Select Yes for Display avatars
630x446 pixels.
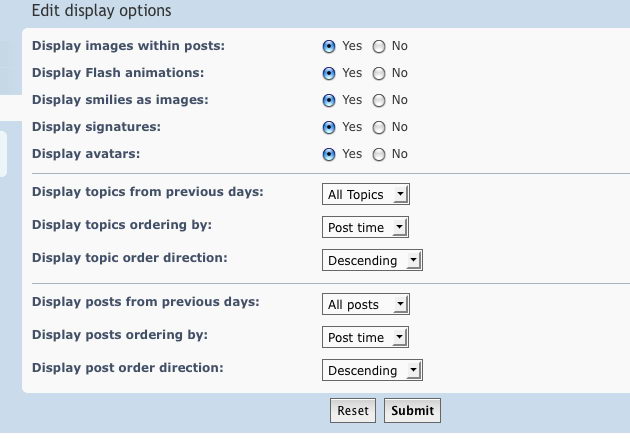click(329, 154)
